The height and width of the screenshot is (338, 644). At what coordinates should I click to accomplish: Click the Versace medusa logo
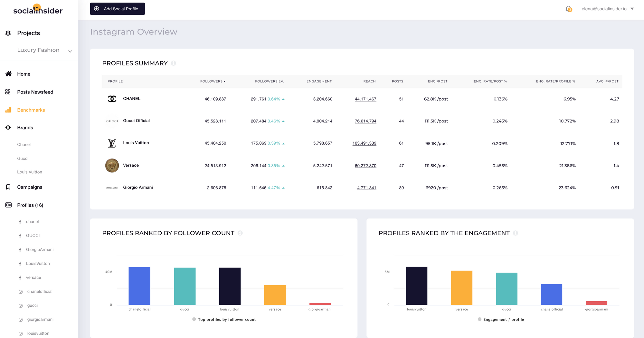click(x=112, y=166)
